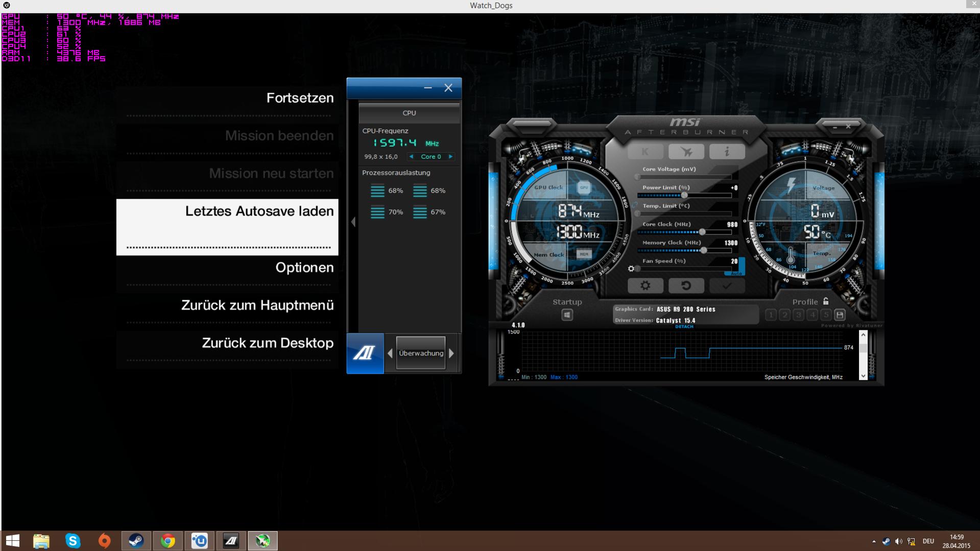Select Afterburner profile slot 4

click(812, 315)
